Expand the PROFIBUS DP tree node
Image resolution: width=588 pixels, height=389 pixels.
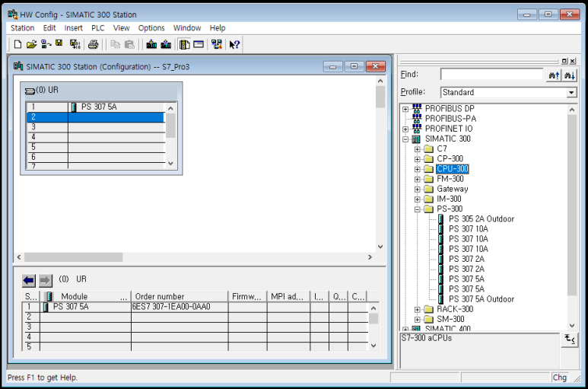pos(405,109)
